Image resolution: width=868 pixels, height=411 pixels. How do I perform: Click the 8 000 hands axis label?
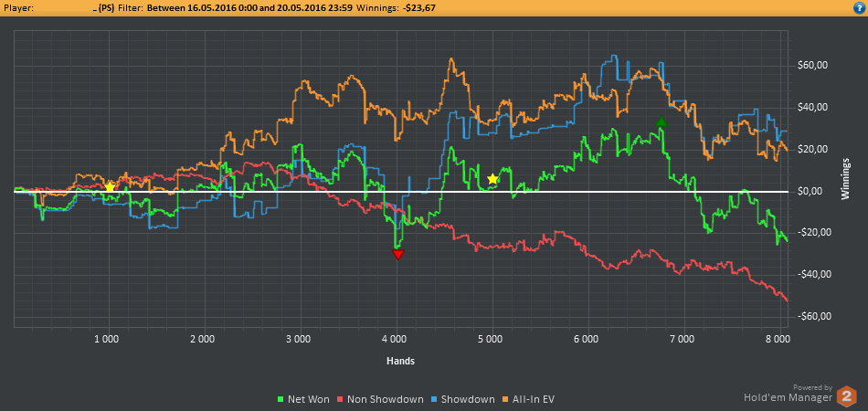click(778, 337)
